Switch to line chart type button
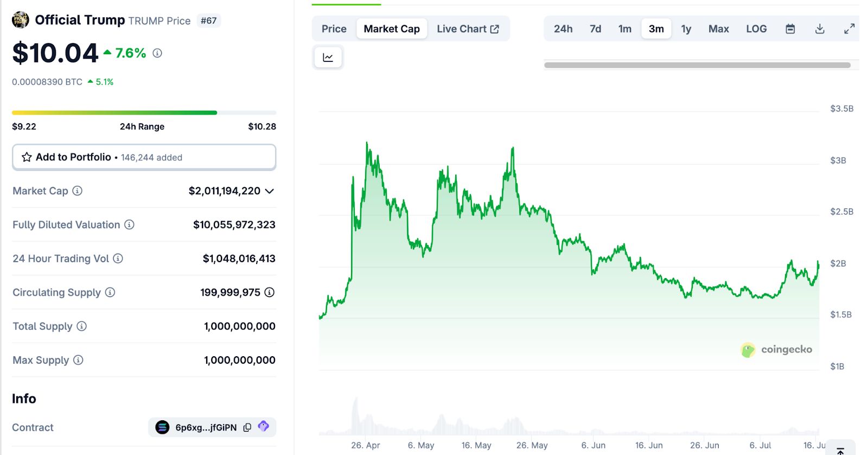This screenshot has width=868, height=455. pyautogui.click(x=328, y=58)
